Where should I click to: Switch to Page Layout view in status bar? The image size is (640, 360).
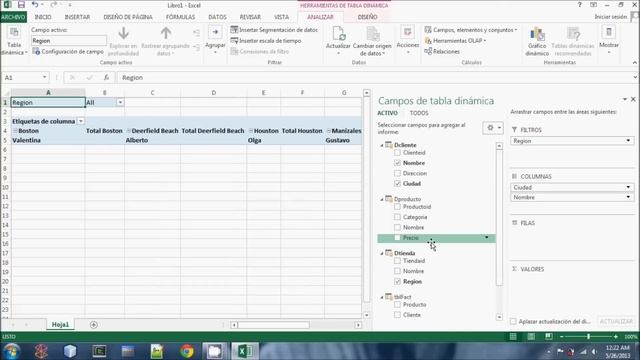click(531, 336)
